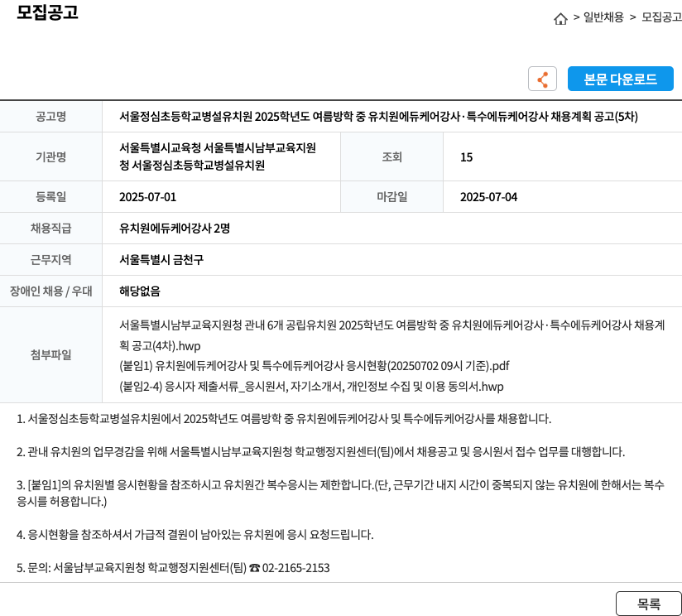Open the 붙임2-4 응시자 제출서류 hwp attachment
Image resolution: width=682 pixels, height=616 pixels.
[x=311, y=387]
